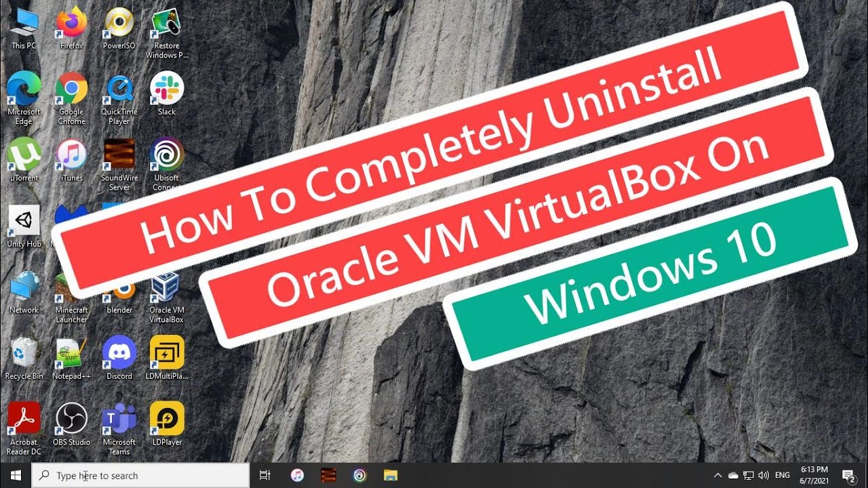
Task: Launch Firefox from the desktop
Action: tap(71, 28)
